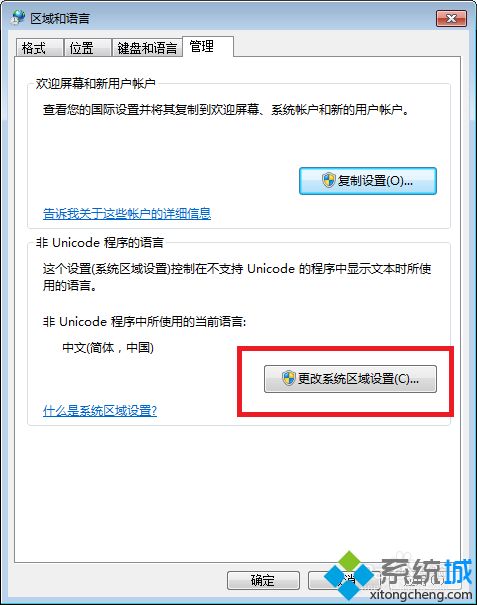Click the shield icon on 更改系统区域设置 button
The image size is (477, 605).
tap(288, 378)
